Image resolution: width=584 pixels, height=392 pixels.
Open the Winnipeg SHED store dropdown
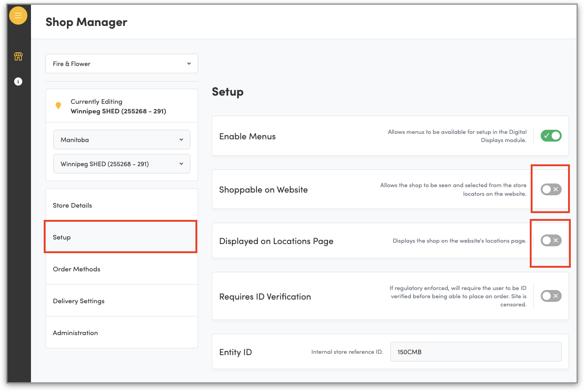tap(122, 164)
